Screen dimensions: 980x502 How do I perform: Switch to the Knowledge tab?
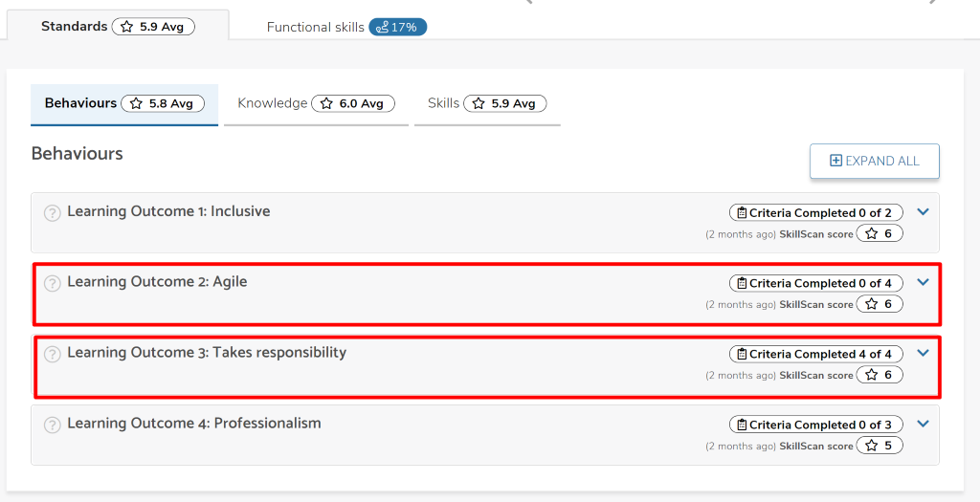(x=316, y=104)
